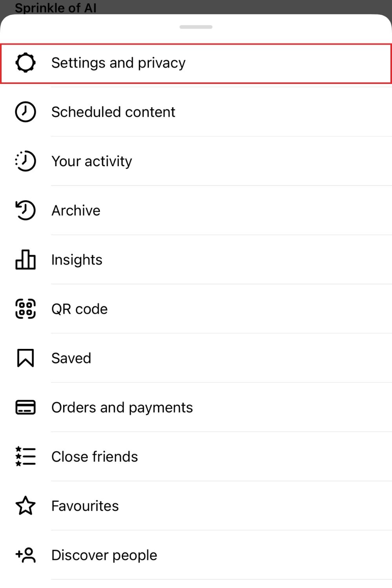The image size is (392, 588).
Task: Open Scheduled content menu entry
Action: tap(113, 112)
